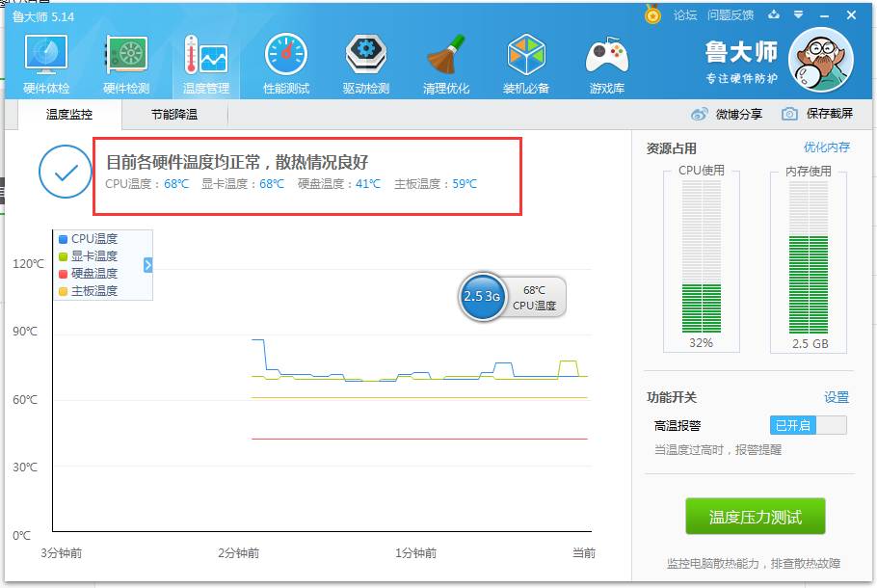This screenshot has height=588, width=877.
Task: Switch to the 节能降温 tab
Action: pyautogui.click(x=173, y=115)
